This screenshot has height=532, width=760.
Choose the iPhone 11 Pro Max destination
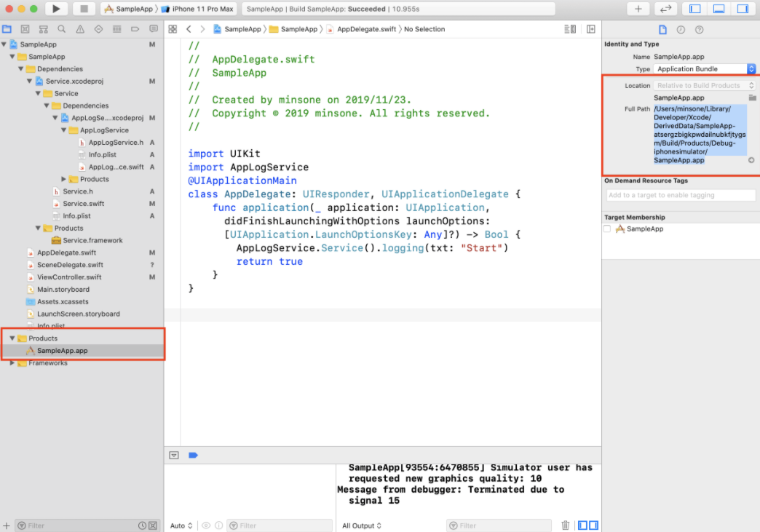198,9
